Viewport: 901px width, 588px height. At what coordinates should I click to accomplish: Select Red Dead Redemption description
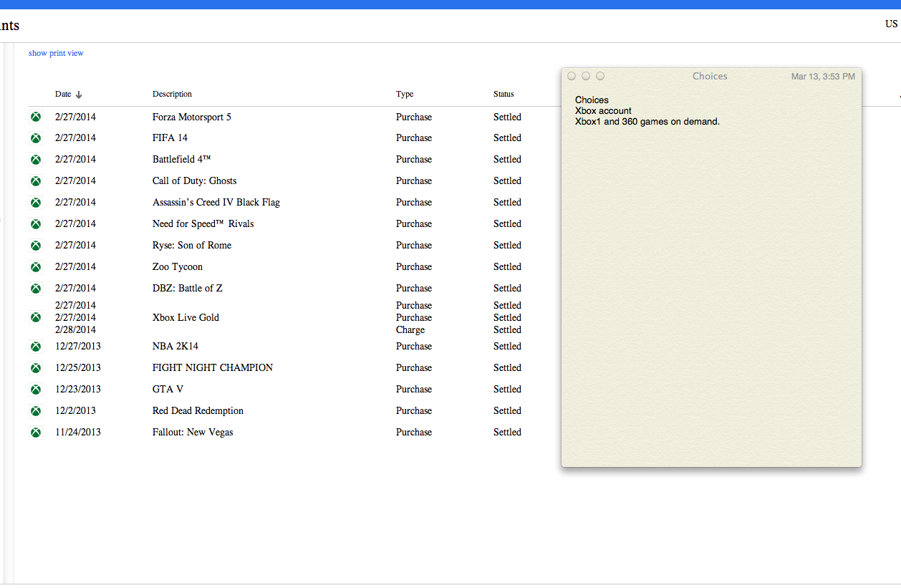pyautogui.click(x=198, y=410)
